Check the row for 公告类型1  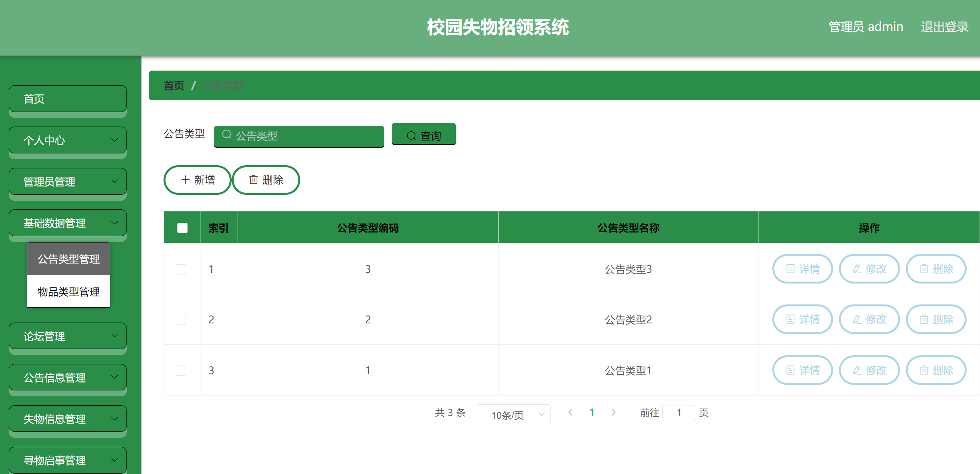coord(181,371)
